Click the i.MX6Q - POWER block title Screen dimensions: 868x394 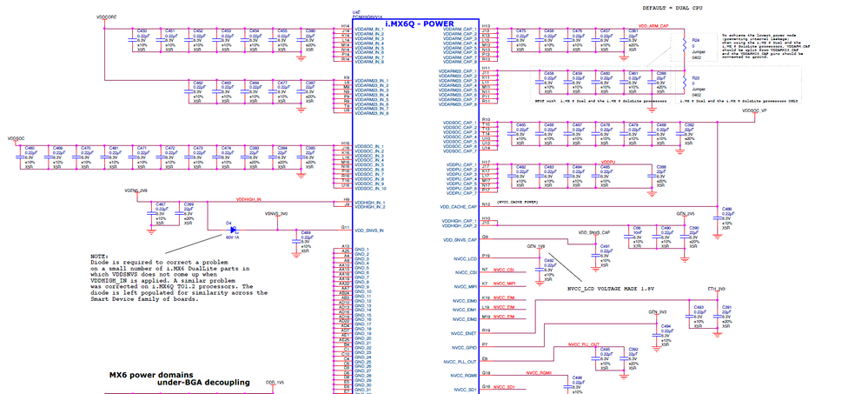click(x=419, y=23)
